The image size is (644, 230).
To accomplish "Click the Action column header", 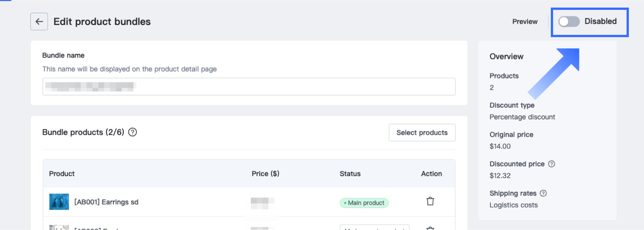I will pos(431,174).
